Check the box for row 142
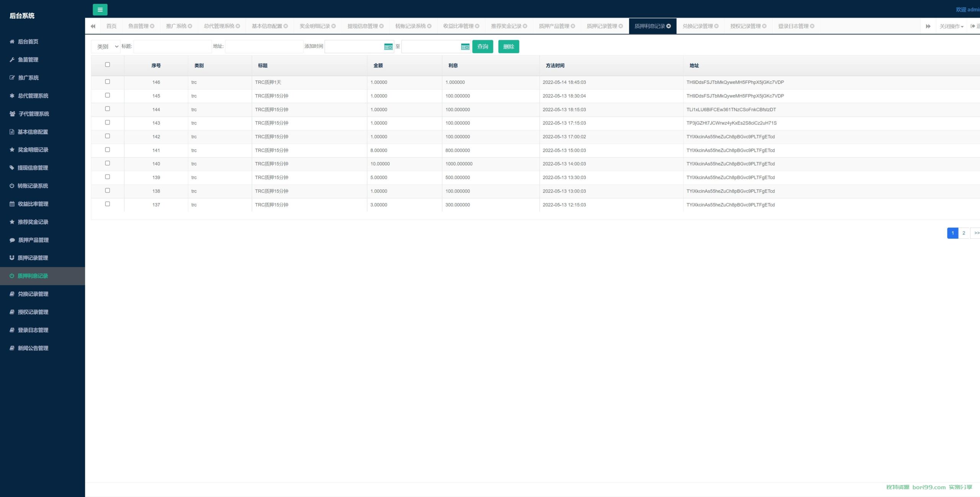 point(108,136)
